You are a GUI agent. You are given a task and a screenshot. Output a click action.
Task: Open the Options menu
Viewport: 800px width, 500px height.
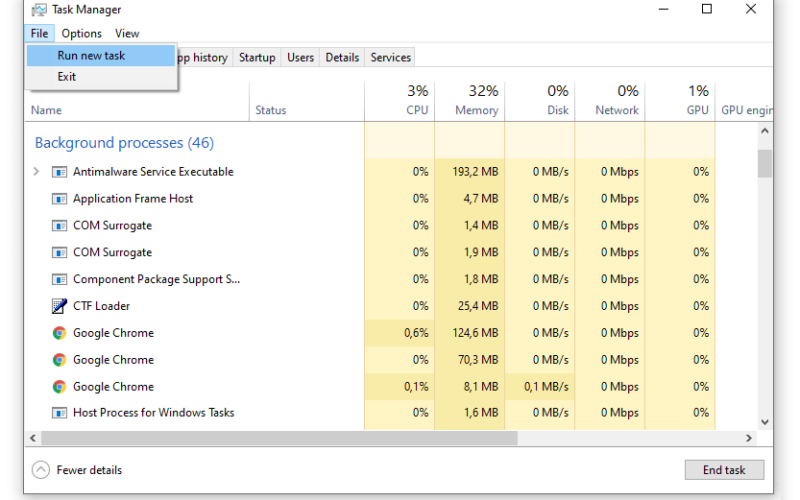pyautogui.click(x=82, y=34)
